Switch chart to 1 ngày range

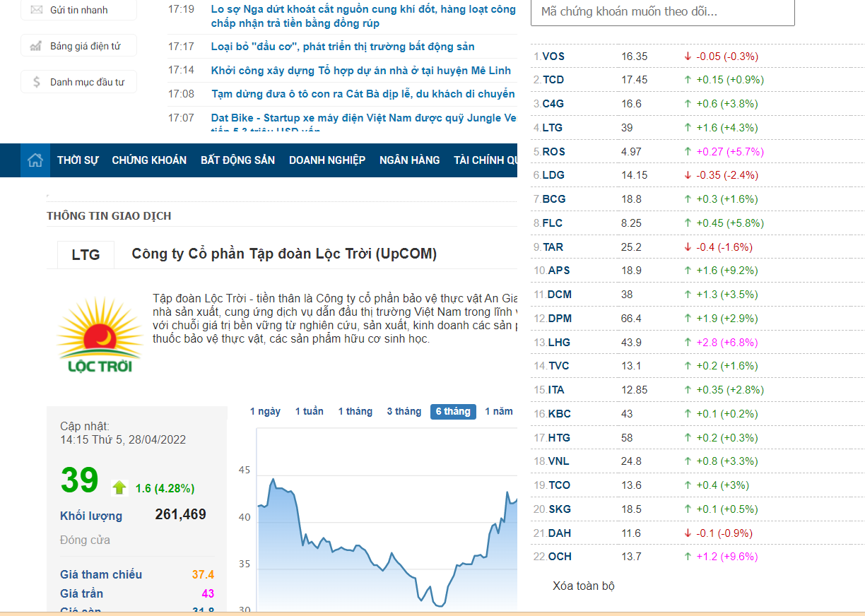pos(265,411)
